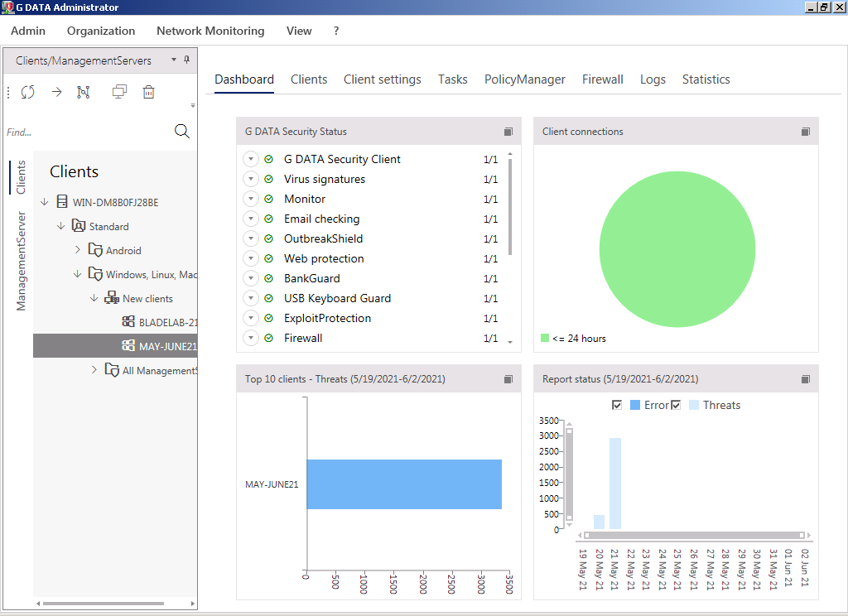Screen dimensions: 848x616
Task: Click the dual monitors toolbar icon
Action: tap(119, 92)
